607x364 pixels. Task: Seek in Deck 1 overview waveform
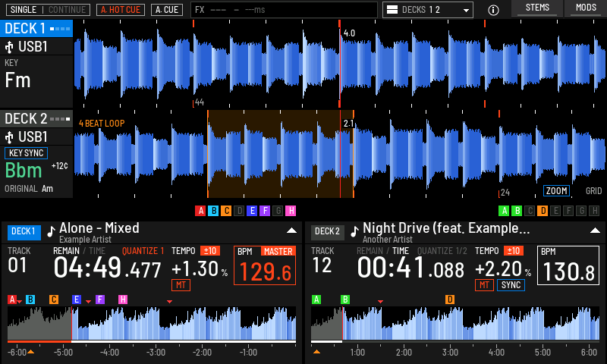152,323
